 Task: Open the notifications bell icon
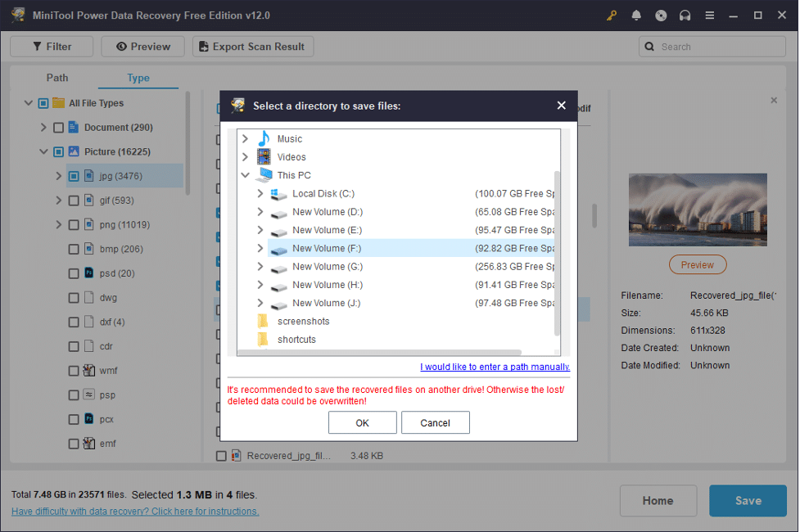point(636,15)
